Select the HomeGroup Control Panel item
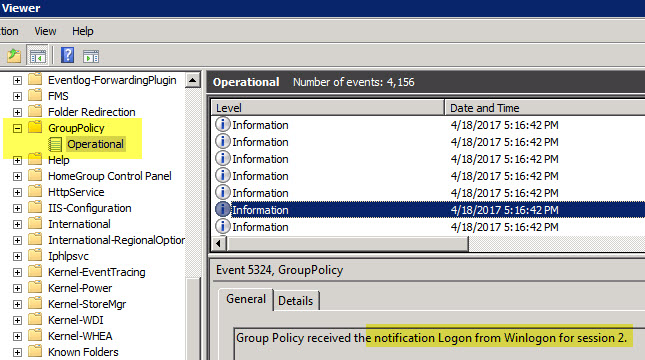Viewport: 645px width, 360px height. 109,176
